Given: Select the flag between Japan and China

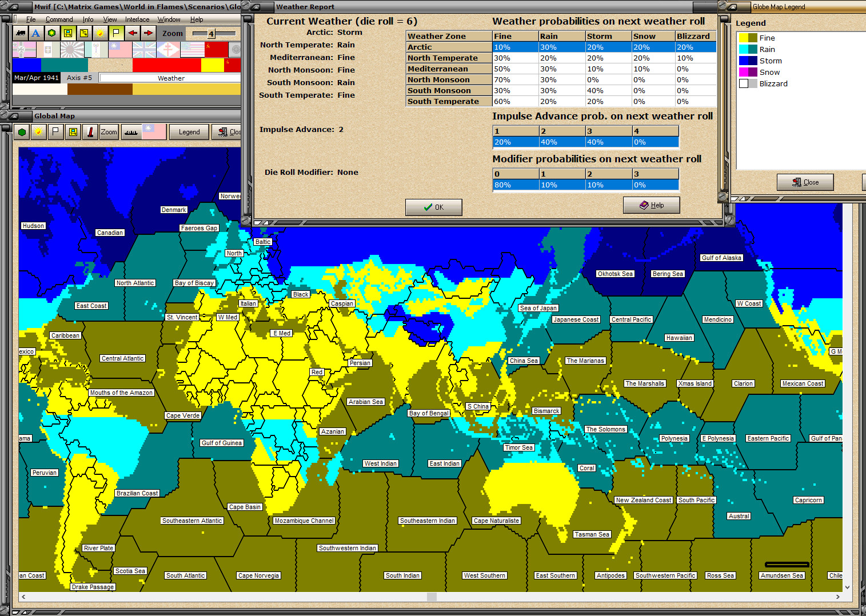Looking at the screenshot, I should coord(97,50).
